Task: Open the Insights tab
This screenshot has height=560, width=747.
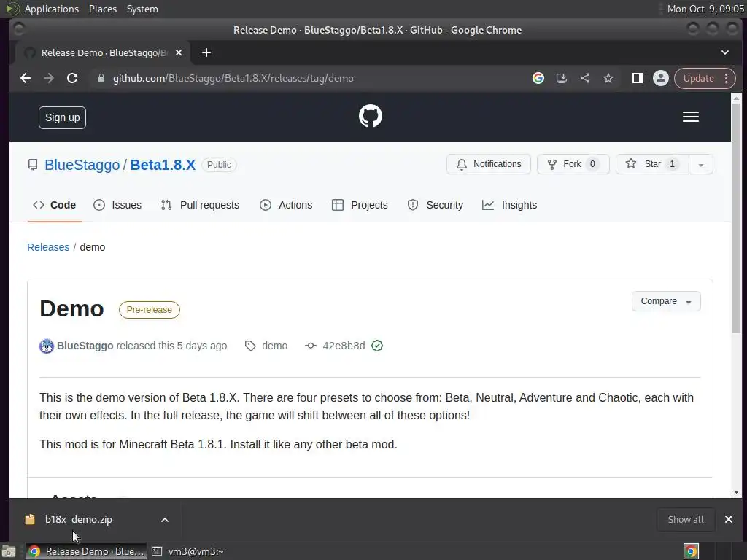Action: (509, 205)
